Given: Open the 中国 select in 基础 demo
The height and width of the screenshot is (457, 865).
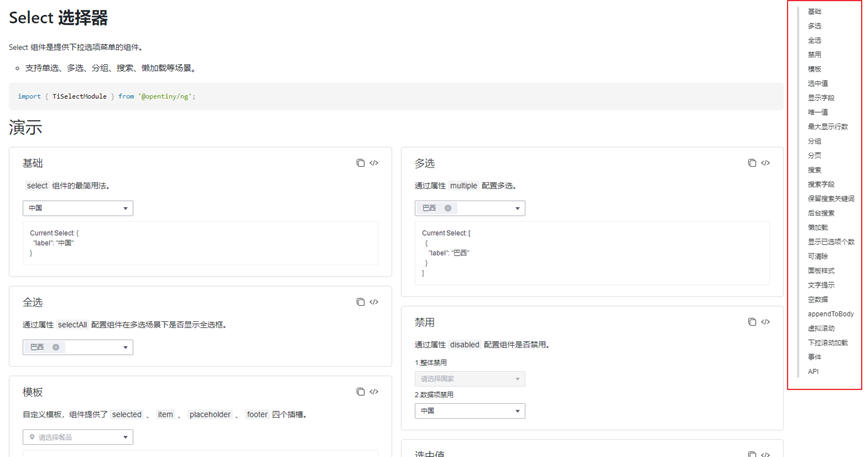Looking at the screenshot, I should click(78, 208).
